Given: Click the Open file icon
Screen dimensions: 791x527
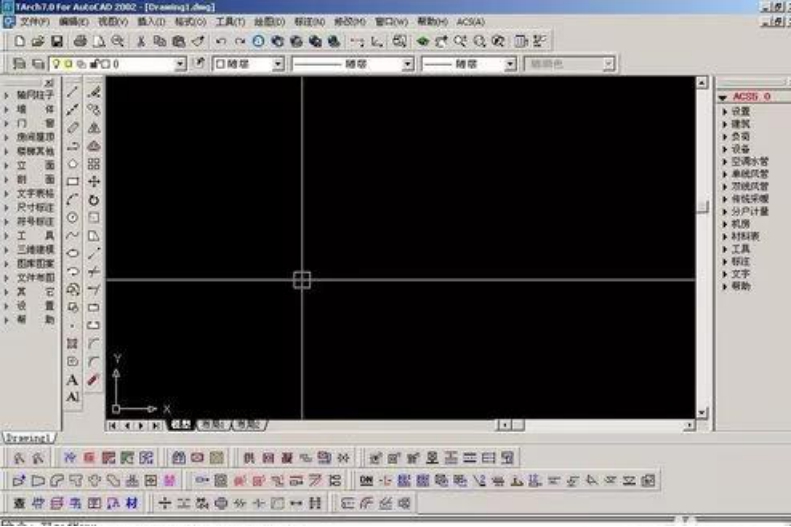Looking at the screenshot, I should [x=38, y=41].
